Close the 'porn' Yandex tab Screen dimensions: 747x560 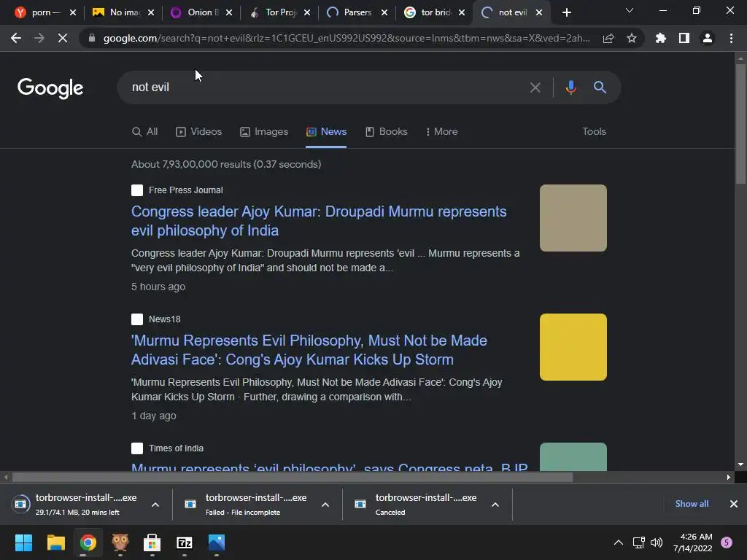[x=73, y=12]
